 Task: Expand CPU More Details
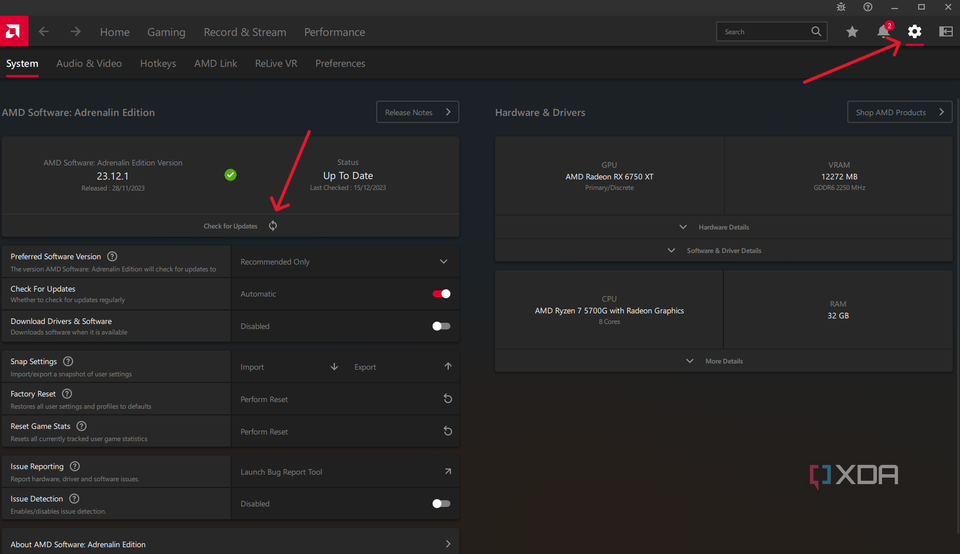pos(724,361)
